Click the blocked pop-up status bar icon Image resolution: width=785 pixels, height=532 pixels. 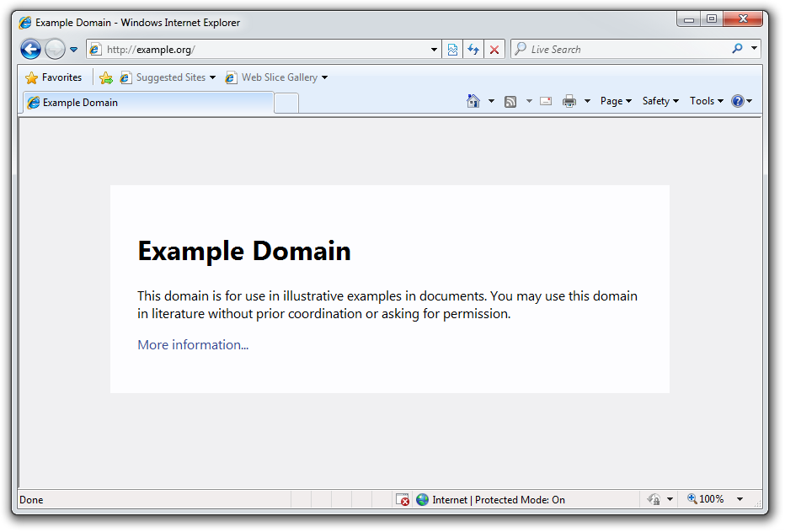tap(403, 499)
